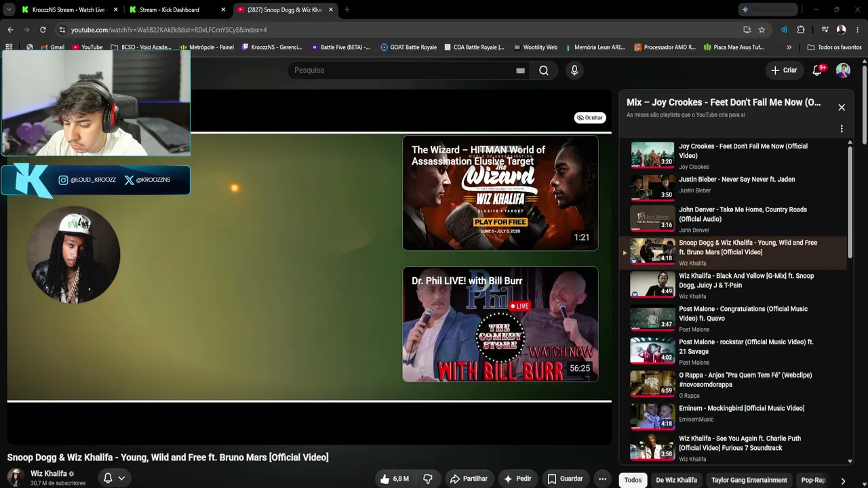Open Metrópole - Painel bookmark

207,47
